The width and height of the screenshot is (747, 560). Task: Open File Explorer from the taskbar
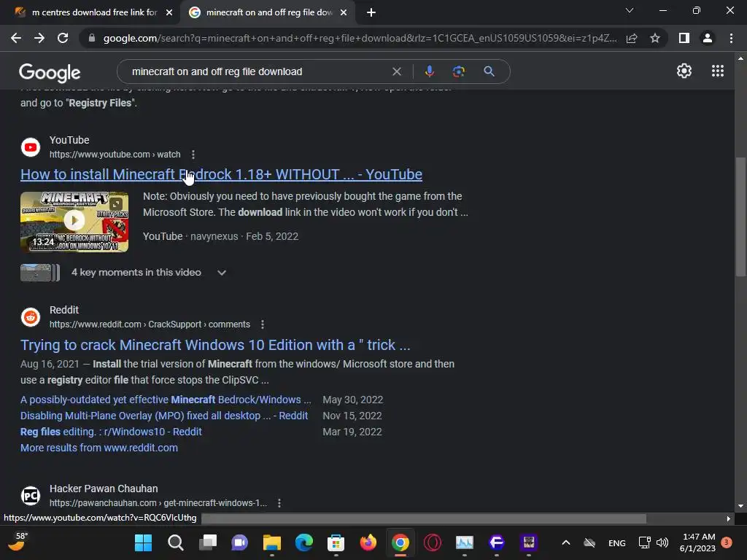tap(272, 542)
